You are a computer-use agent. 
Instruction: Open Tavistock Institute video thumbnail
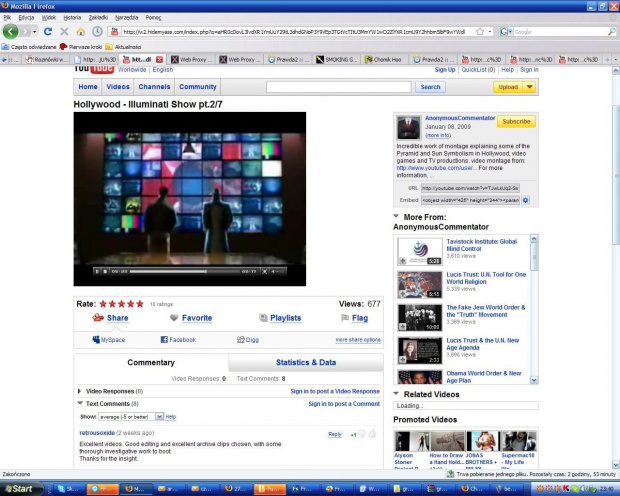click(420, 252)
